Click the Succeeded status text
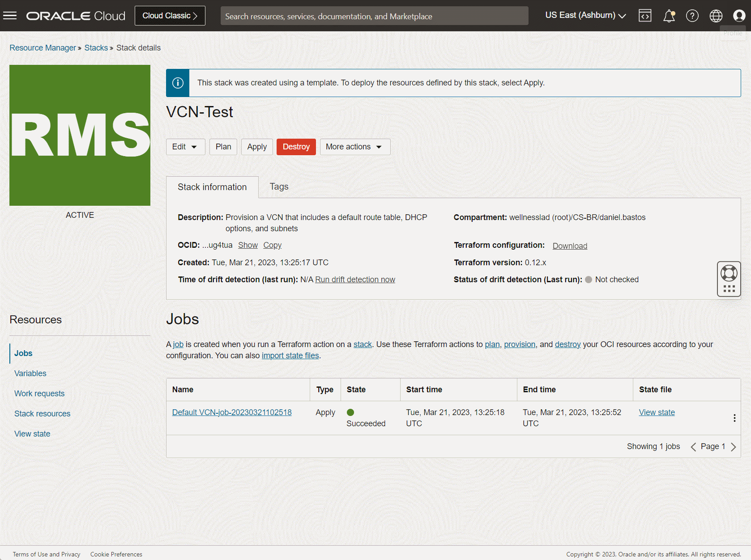Screen dimensions: 751x560 (x=366, y=424)
